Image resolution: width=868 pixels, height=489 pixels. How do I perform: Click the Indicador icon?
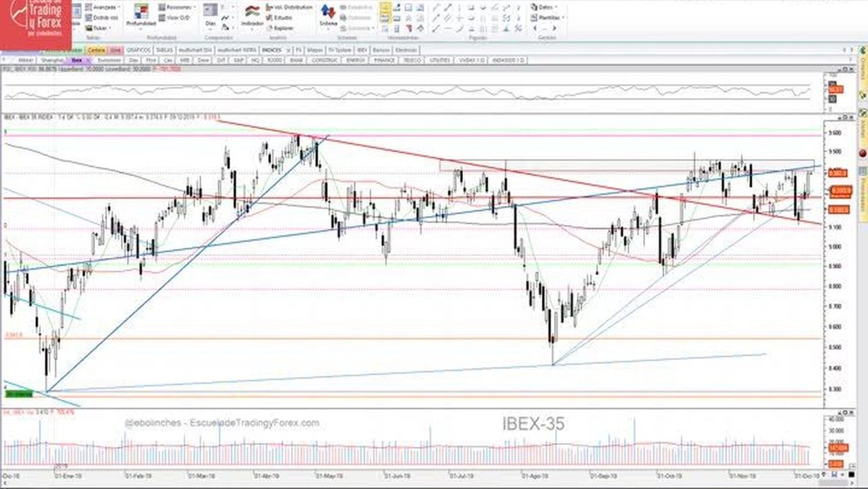(252, 15)
